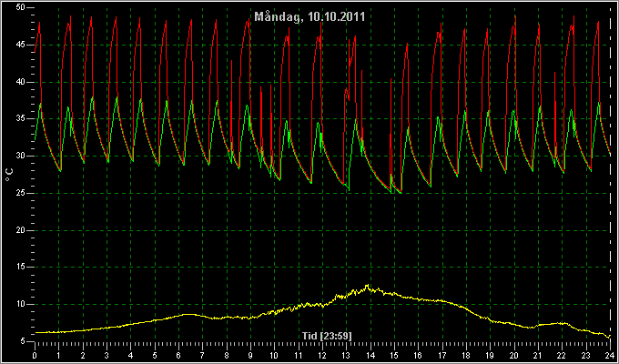
Task: Click the 50 value on temperature axis
Action: tap(21, 8)
